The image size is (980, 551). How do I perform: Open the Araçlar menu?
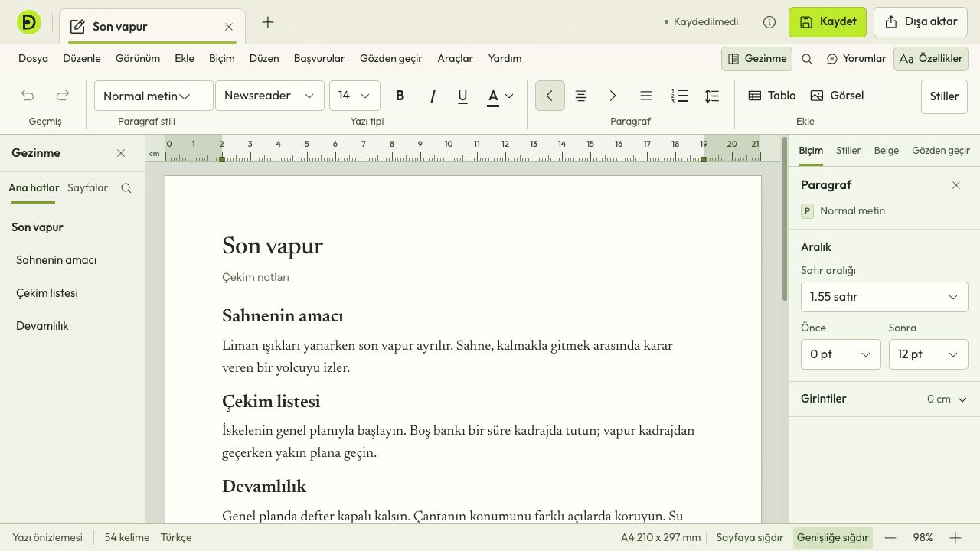(x=456, y=59)
